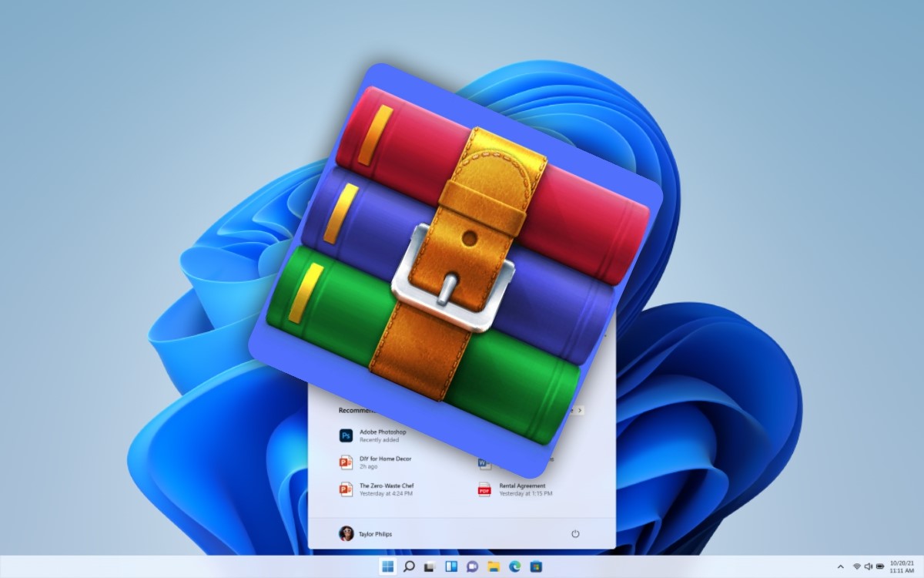The height and width of the screenshot is (578, 924).
Task: Open the Widgets panel from taskbar
Action: [x=451, y=566]
